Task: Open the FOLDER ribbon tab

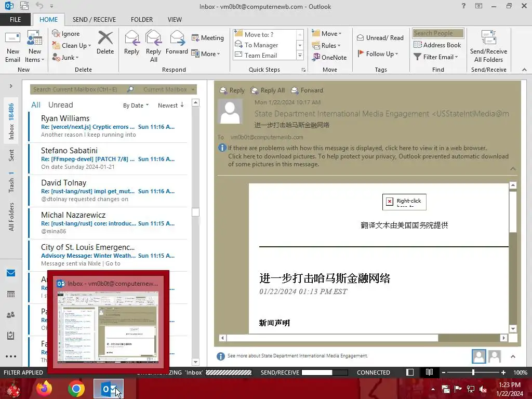Action: [x=142, y=19]
